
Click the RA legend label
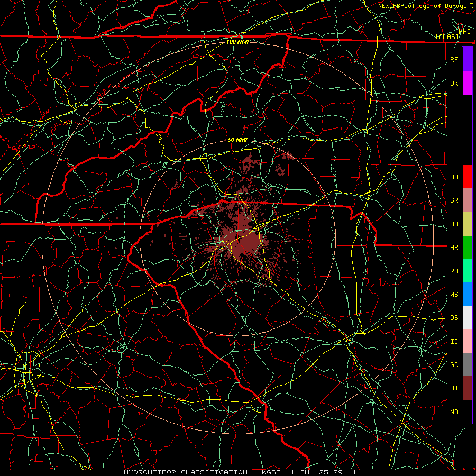point(454,271)
